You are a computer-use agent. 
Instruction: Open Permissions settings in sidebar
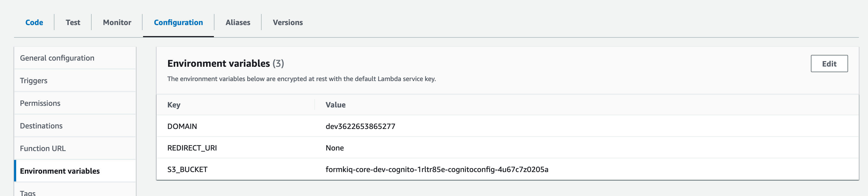coord(75,103)
